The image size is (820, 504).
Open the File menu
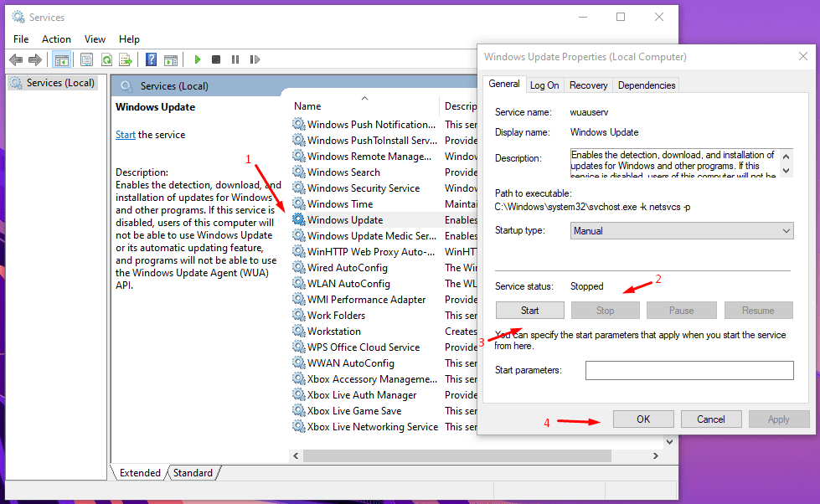coord(21,39)
